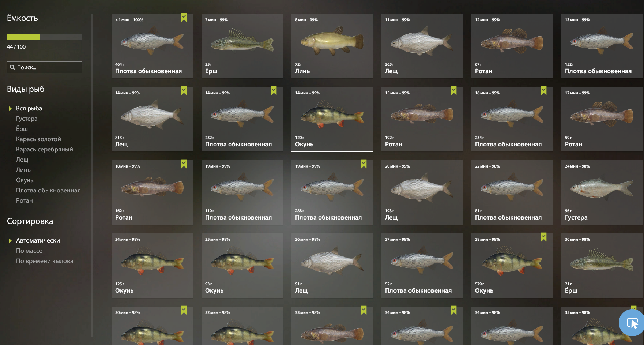Screen dimensions: 644x345
Task: Click bookmark ribbon on 192 г Ротан card
Action: click(x=454, y=91)
